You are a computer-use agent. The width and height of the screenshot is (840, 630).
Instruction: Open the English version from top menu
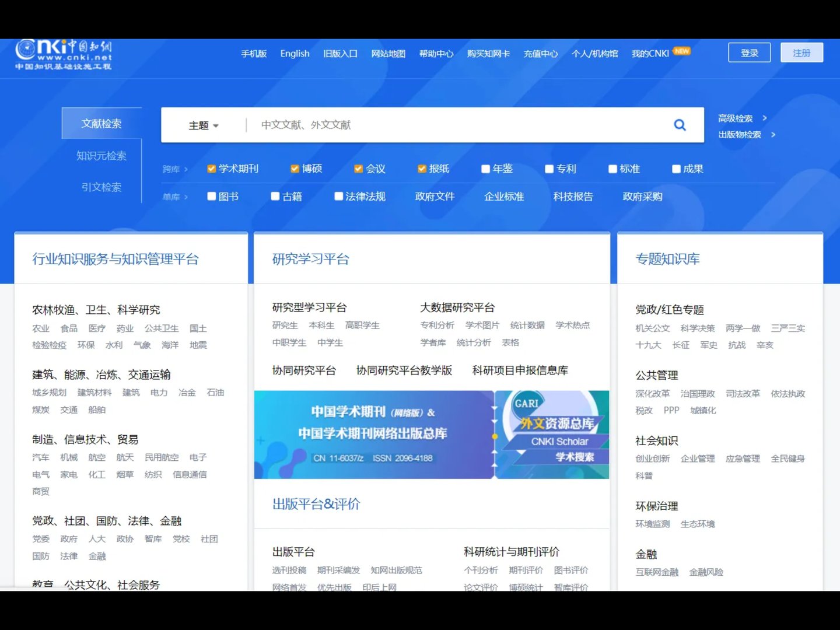(295, 53)
